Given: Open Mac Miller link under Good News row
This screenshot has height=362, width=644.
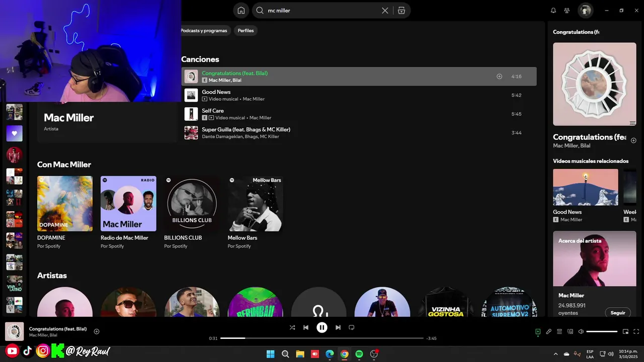Looking at the screenshot, I should click(254, 99).
